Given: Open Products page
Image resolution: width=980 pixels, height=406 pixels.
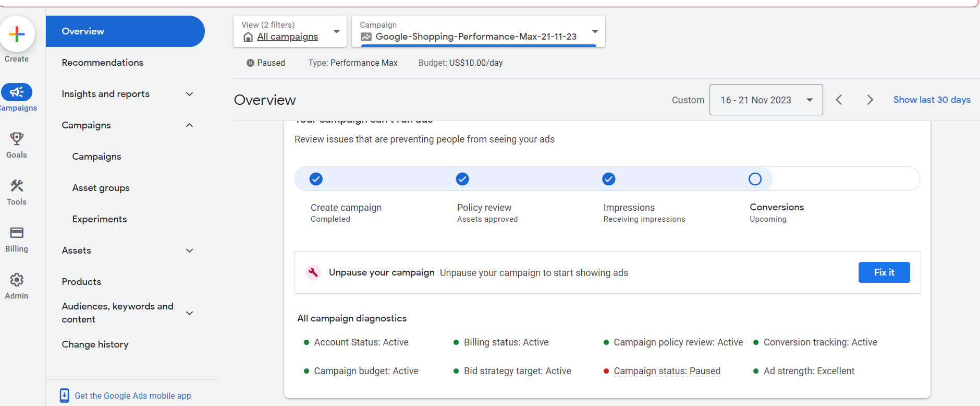Looking at the screenshot, I should (x=81, y=282).
